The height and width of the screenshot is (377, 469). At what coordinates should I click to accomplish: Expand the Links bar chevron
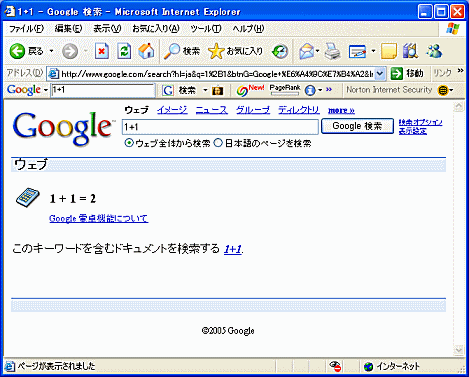pyautogui.click(x=460, y=70)
